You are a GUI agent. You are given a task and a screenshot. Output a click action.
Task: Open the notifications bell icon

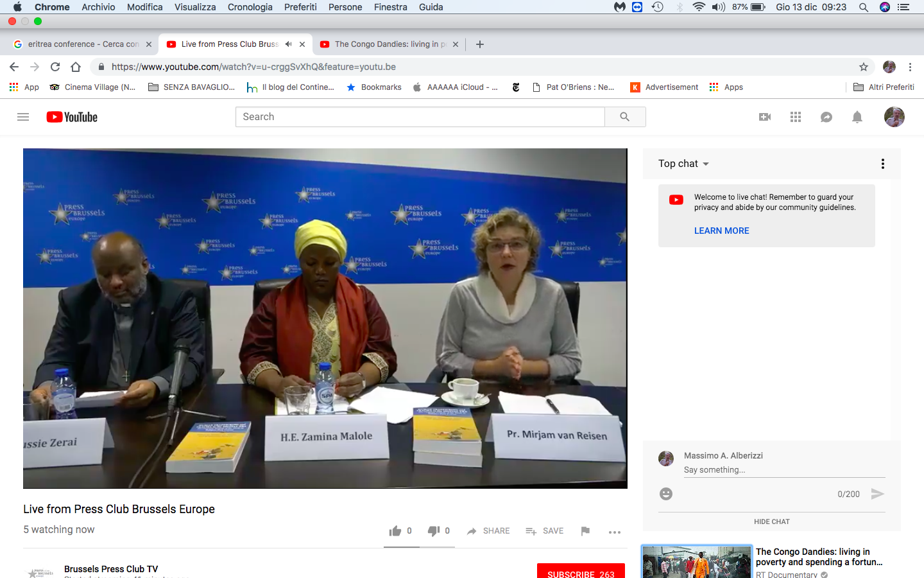(x=857, y=117)
